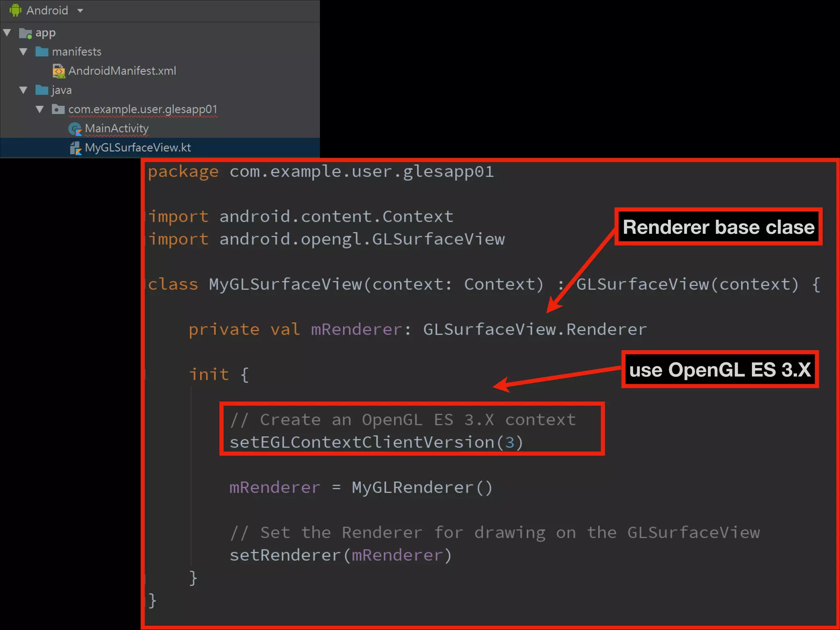Select the java tree row label

62,90
